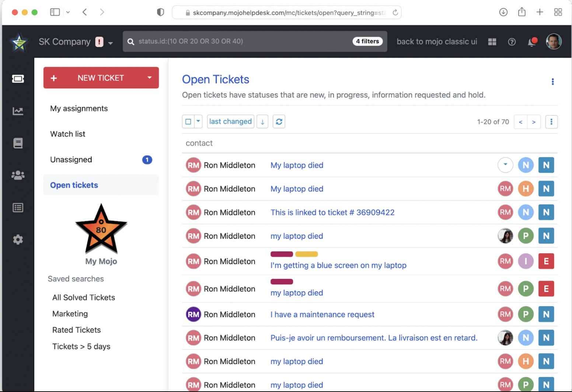Open the 'last changed' sort dropdown
The width and height of the screenshot is (572, 392).
coord(230,121)
